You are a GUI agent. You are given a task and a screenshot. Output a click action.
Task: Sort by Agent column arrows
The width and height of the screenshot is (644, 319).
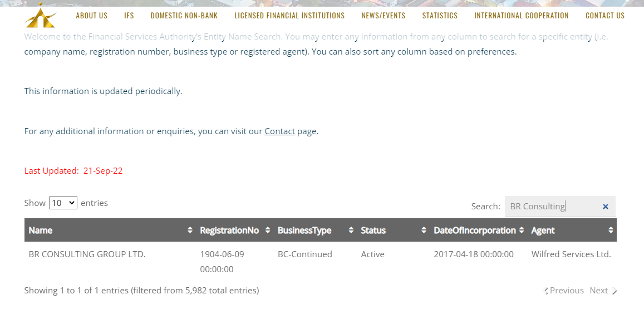[x=611, y=230]
